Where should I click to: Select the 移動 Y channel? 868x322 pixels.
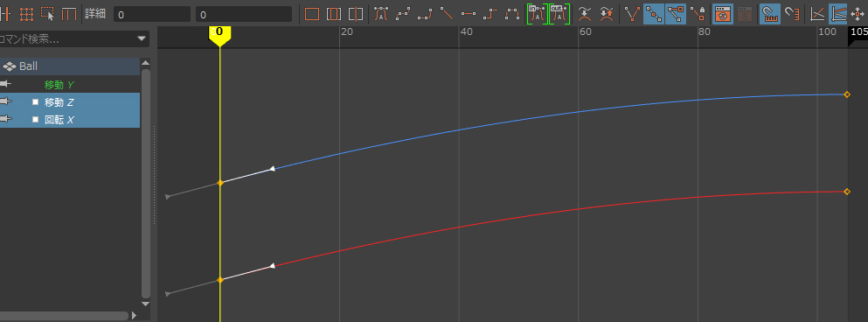click(59, 85)
